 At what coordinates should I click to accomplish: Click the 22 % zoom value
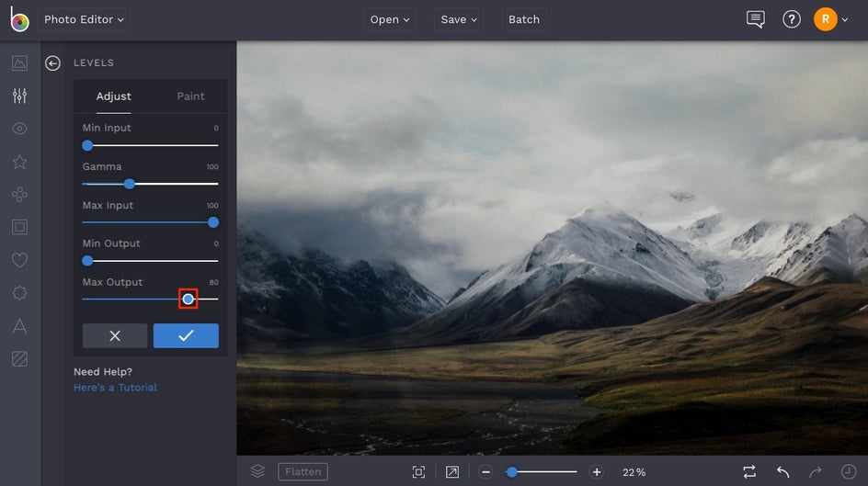(x=634, y=472)
